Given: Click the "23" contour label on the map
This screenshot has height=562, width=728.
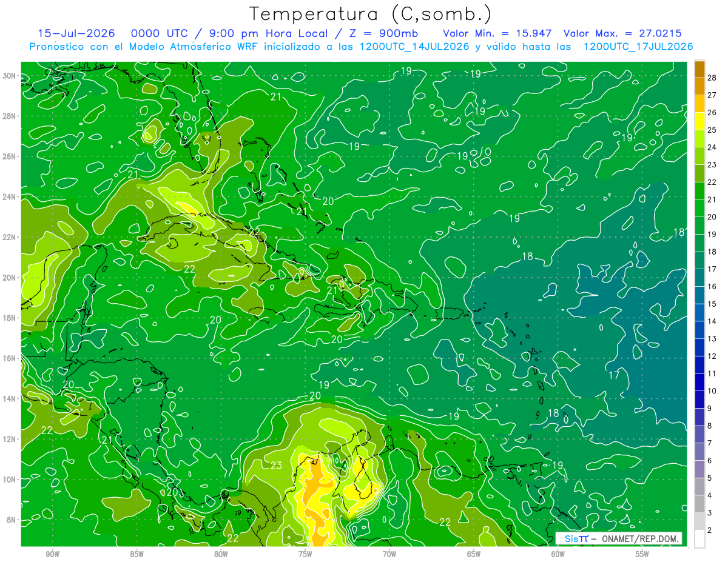Looking at the screenshot, I should coord(277,466).
